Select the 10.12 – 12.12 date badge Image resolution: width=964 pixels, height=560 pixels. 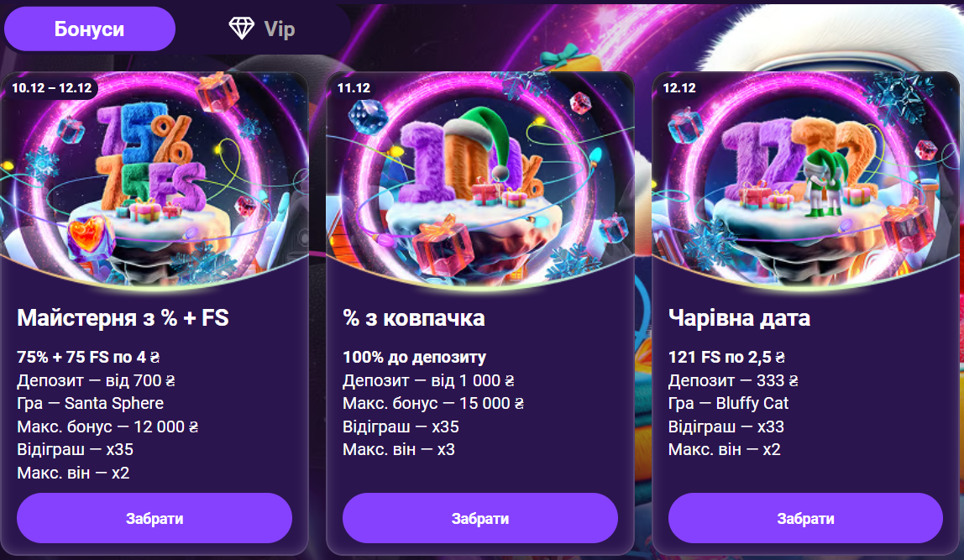click(x=52, y=88)
